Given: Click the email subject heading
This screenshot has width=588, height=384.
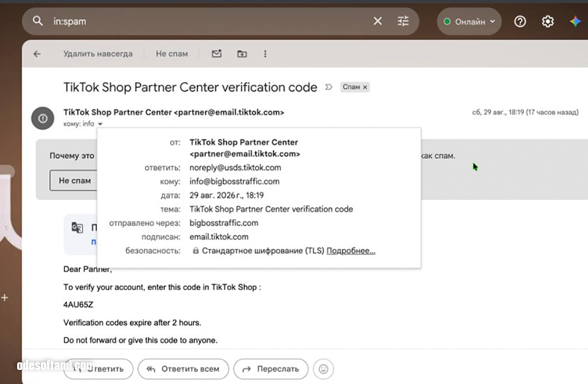Looking at the screenshot, I should [x=190, y=87].
